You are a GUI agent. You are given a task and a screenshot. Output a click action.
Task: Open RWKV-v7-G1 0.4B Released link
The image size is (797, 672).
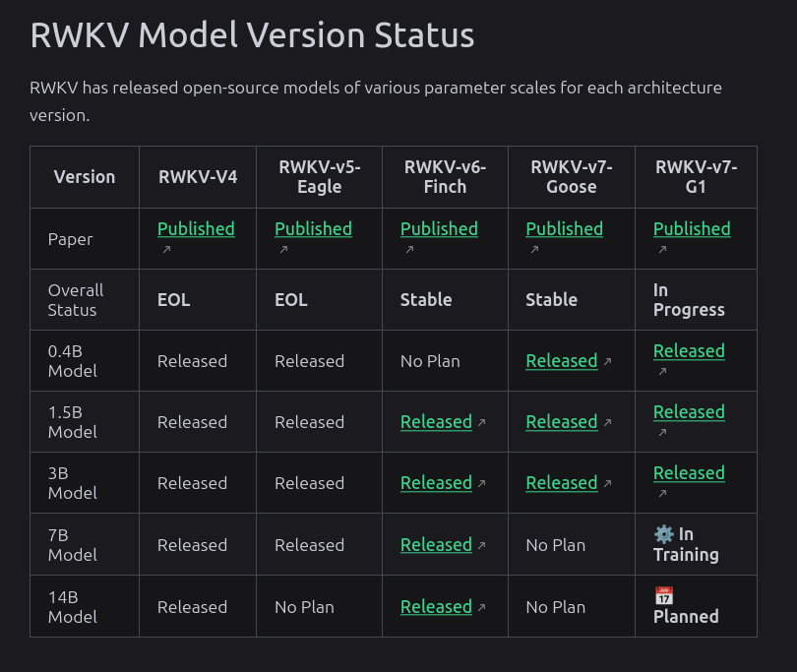point(689,351)
